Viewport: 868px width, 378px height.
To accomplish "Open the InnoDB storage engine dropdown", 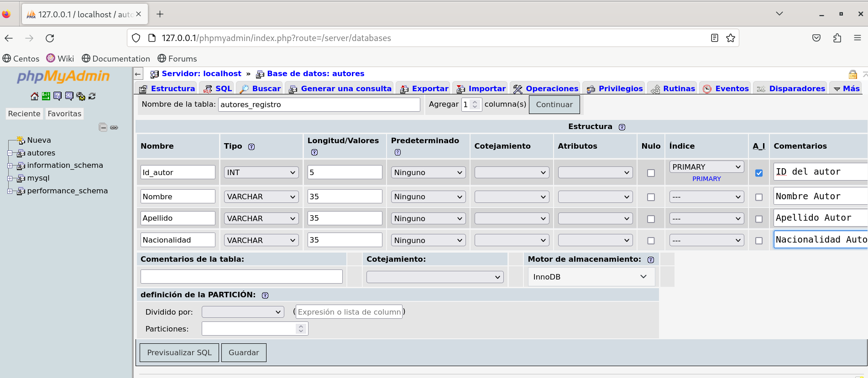I will (x=591, y=277).
